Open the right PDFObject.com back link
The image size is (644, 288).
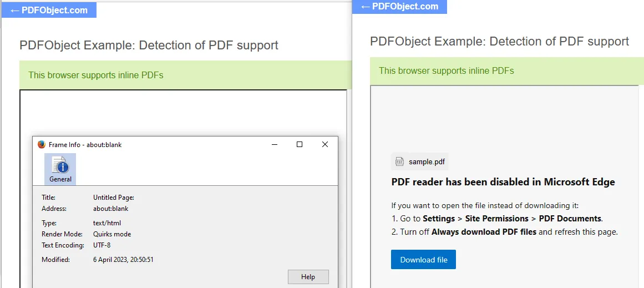pyautogui.click(x=399, y=7)
